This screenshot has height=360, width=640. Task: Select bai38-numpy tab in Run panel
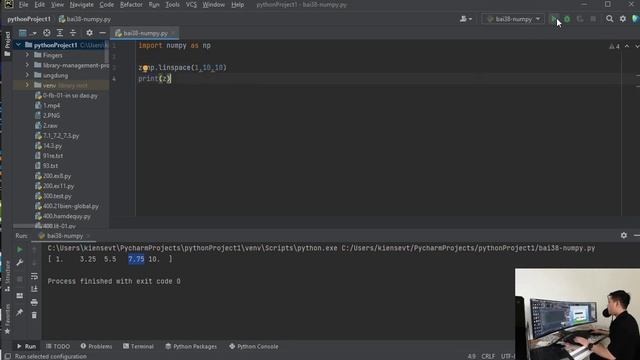coord(63,236)
